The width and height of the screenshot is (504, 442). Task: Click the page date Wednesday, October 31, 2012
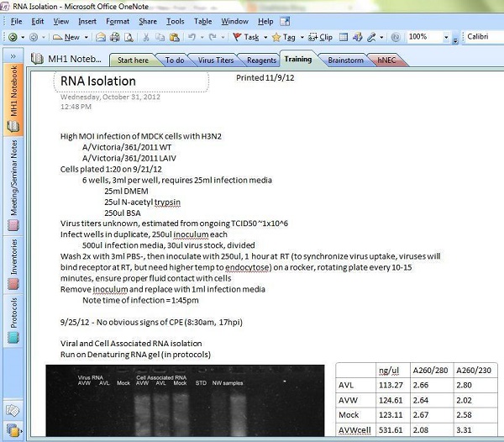click(110, 97)
